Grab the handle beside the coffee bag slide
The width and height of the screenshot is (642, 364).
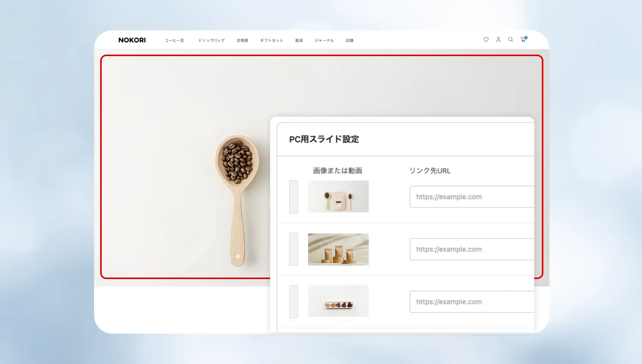(294, 196)
